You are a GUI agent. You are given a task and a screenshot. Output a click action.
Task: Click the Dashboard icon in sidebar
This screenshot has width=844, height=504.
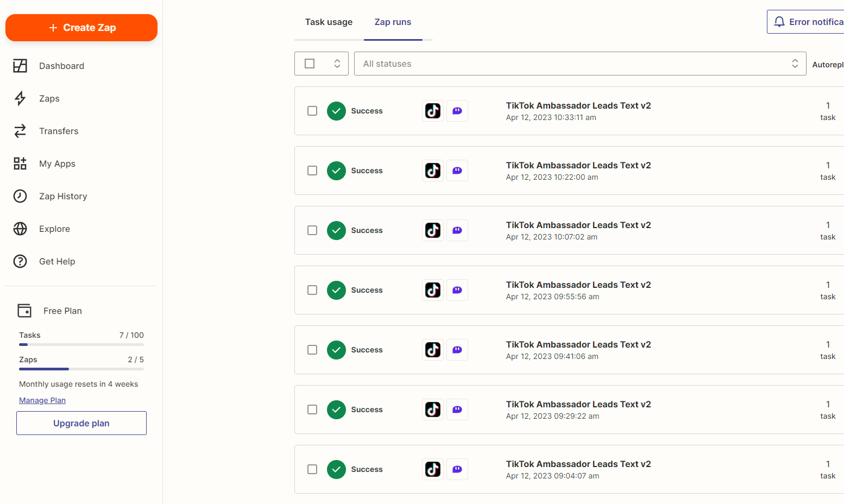(x=20, y=66)
